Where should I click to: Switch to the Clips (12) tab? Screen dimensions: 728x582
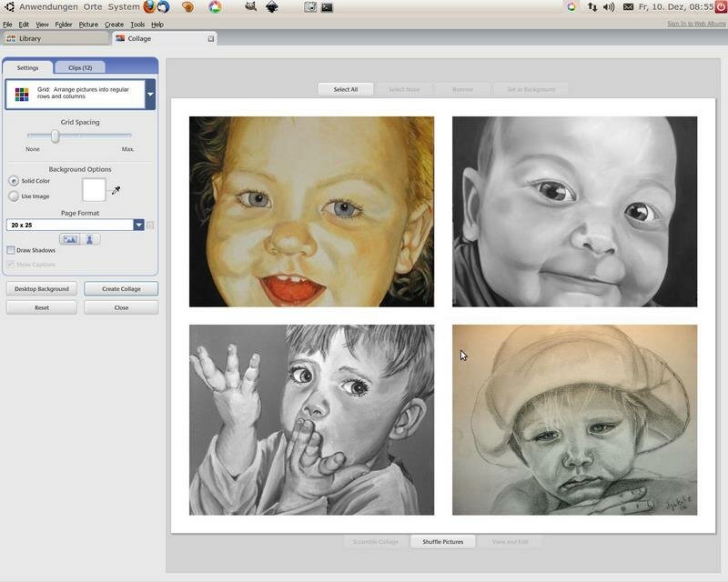(80, 68)
